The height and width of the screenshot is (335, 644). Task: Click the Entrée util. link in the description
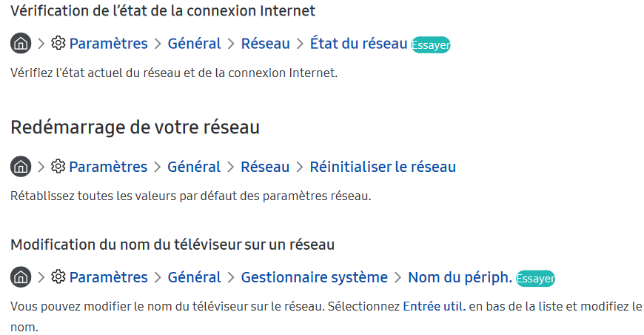point(434,306)
